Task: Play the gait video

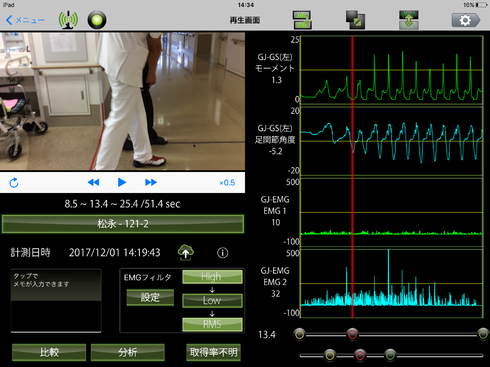Action: pos(122,182)
